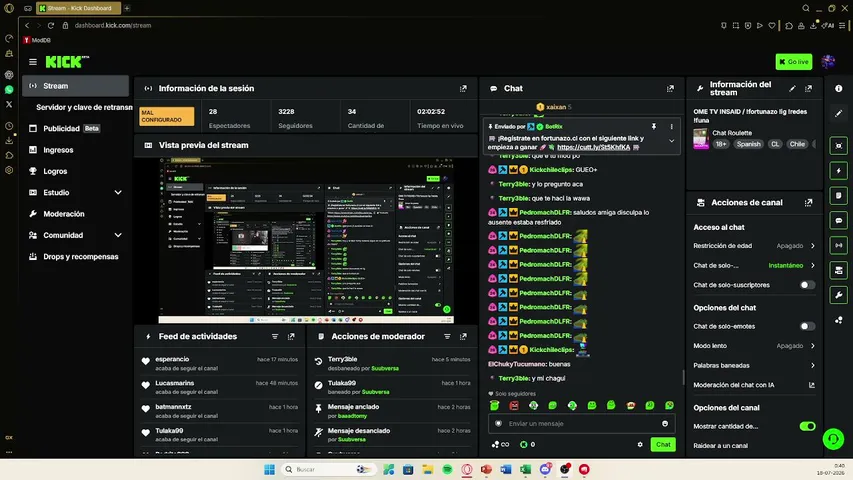Image resolution: width=853 pixels, height=480 pixels.
Task: Click the wrench icon in right sidebar
Action: click(838, 295)
